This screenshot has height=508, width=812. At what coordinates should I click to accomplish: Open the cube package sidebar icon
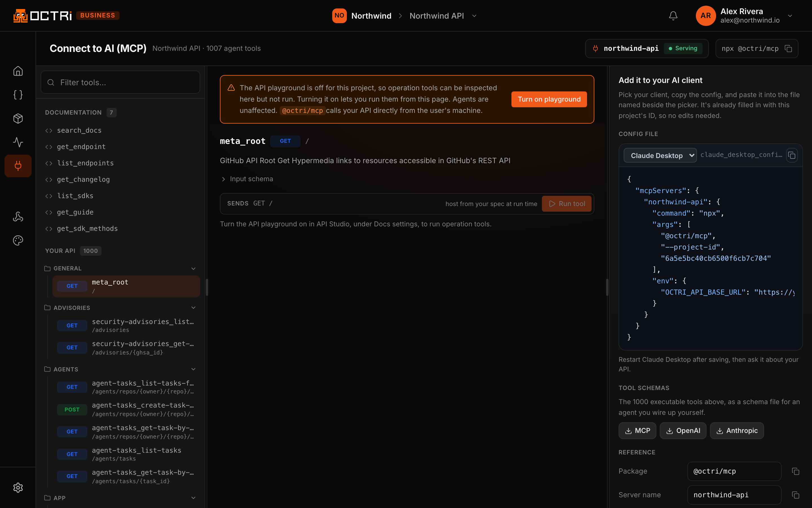click(x=18, y=118)
